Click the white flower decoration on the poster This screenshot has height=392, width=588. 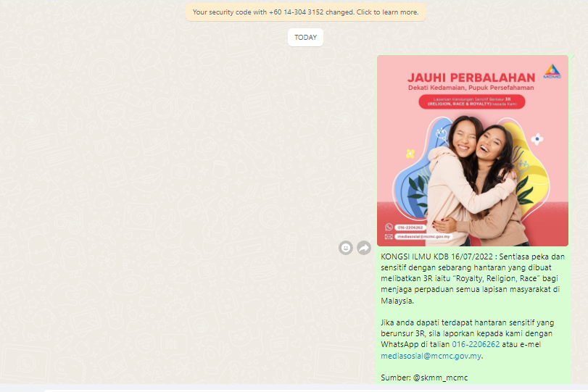tap(537, 139)
